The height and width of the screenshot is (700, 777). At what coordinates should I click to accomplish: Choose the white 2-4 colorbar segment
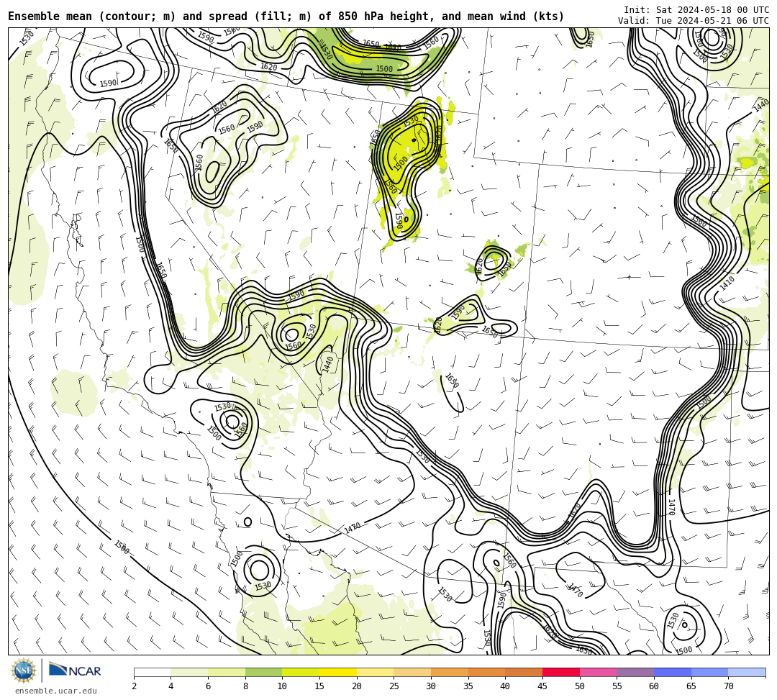click(152, 672)
